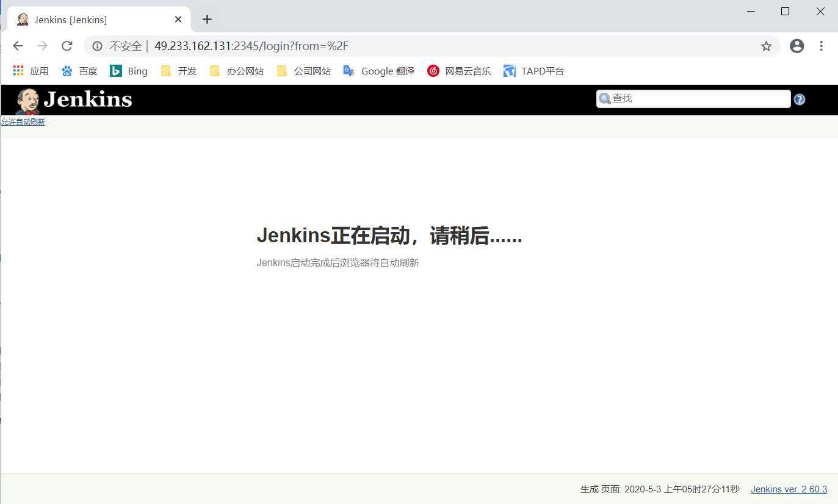Focus the 查找 search box
838x504 pixels.
coord(693,99)
